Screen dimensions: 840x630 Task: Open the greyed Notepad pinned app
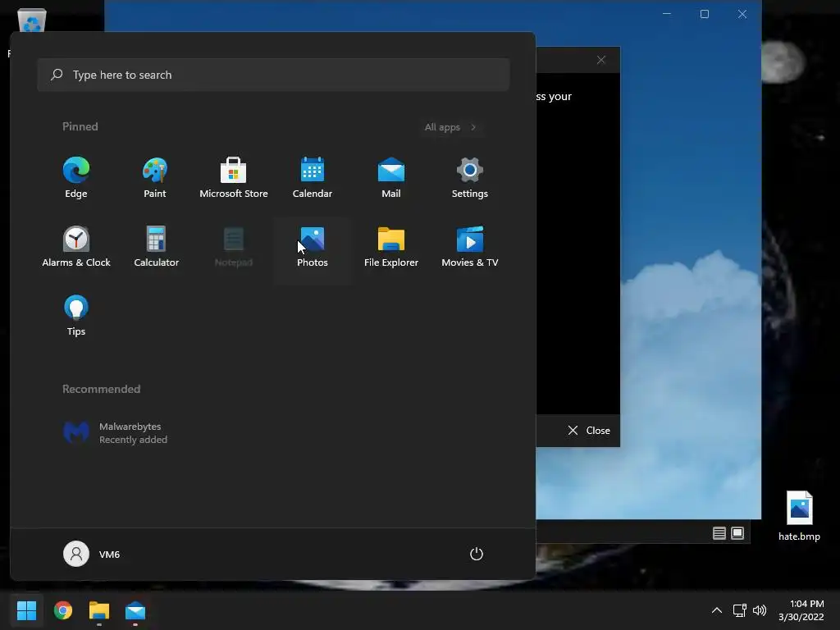click(x=234, y=247)
